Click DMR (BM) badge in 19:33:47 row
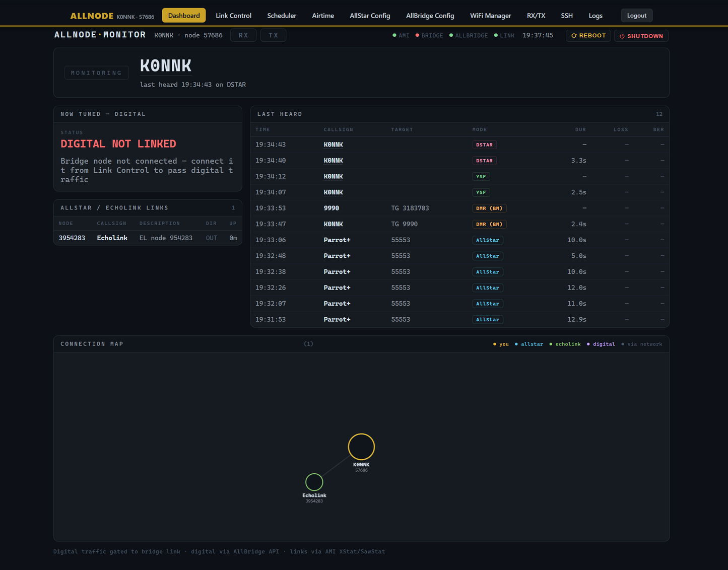The width and height of the screenshot is (728, 570). tap(489, 224)
